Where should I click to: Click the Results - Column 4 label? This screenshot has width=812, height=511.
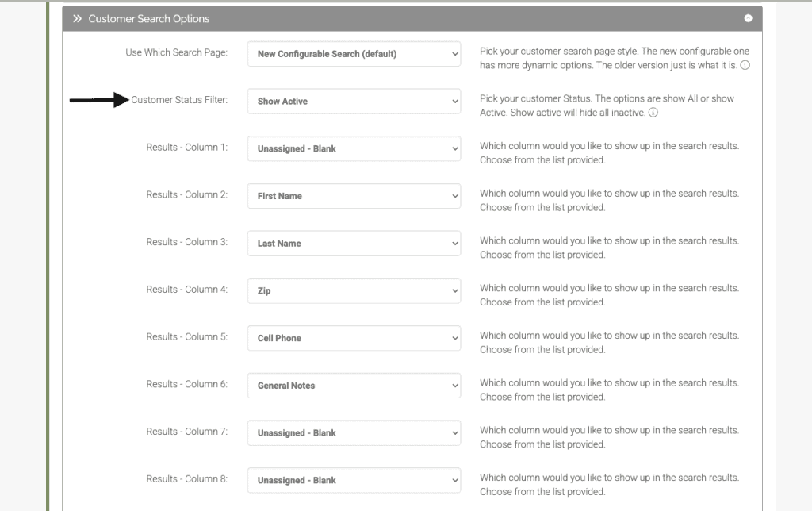click(186, 290)
